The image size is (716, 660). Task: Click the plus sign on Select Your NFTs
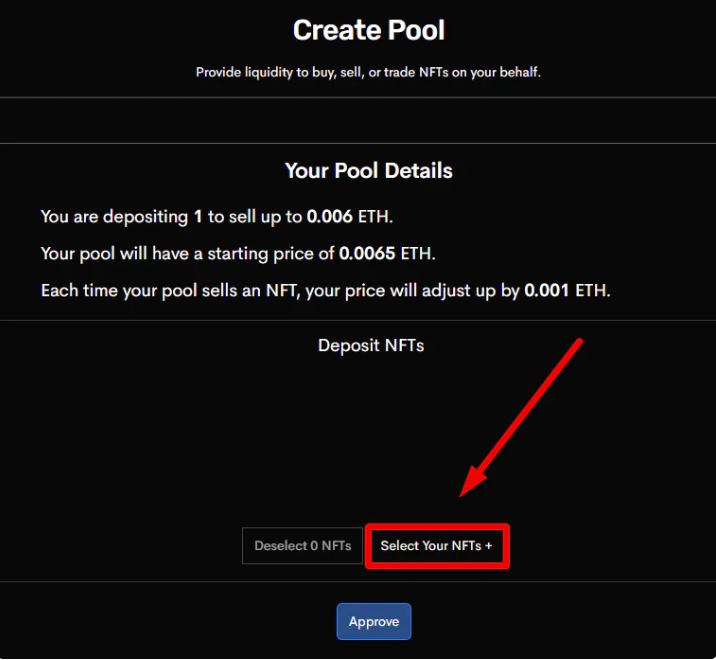(x=489, y=546)
